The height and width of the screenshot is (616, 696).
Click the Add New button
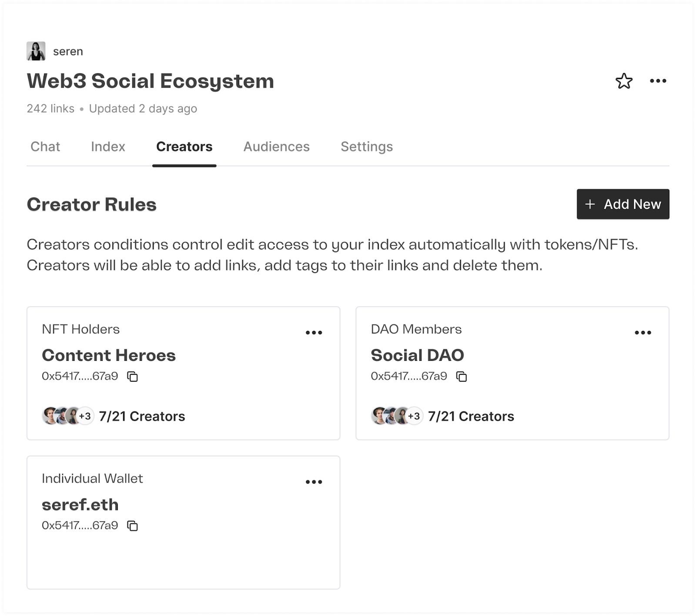pyautogui.click(x=622, y=204)
